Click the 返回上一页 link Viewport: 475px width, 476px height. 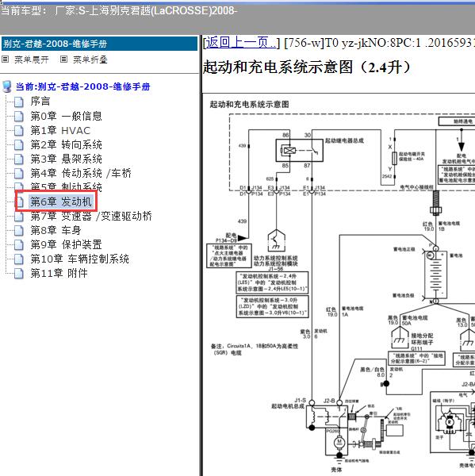[241, 43]
